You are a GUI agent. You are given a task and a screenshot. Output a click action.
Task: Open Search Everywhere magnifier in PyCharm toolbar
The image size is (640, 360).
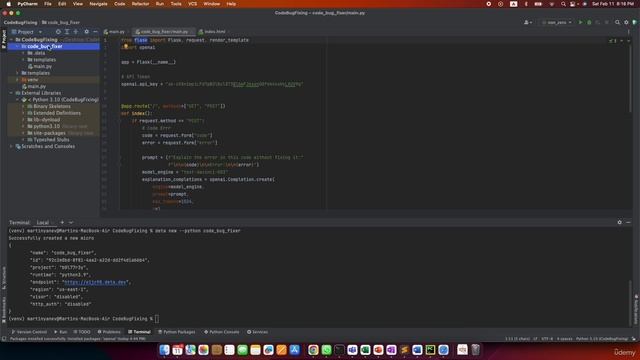tap(618, 22)
